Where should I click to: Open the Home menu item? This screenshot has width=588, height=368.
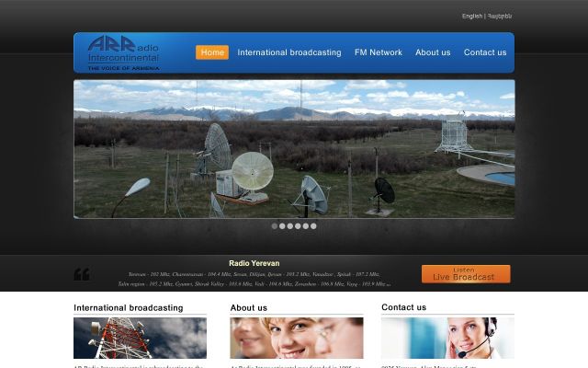coord(212,52)
